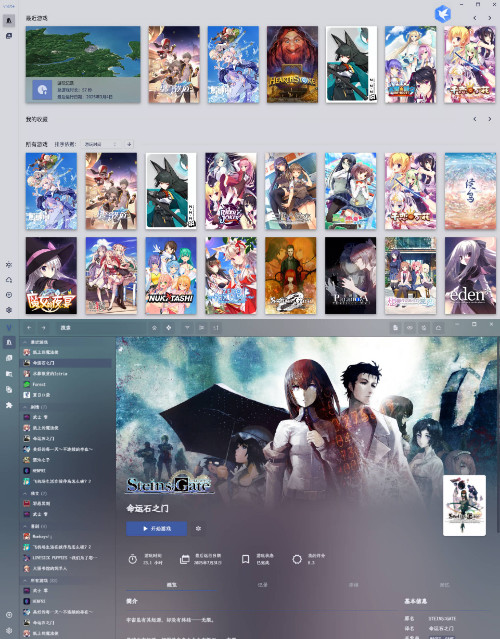Viewport: 500px width, 639px height.
Task: Go back in lower window navigation
Action: [29, 328]
